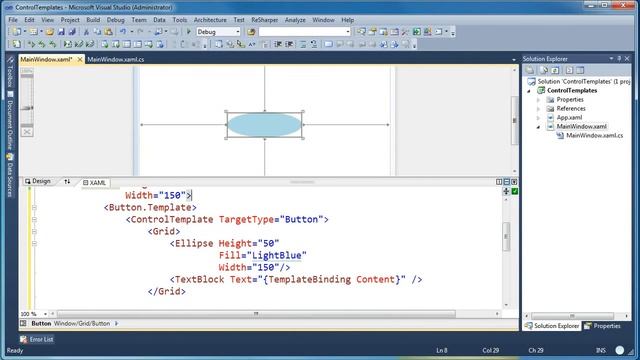640x360 pixels.
Task: Open the Debug configuration dropdown
Action: (x=238, y=31)
